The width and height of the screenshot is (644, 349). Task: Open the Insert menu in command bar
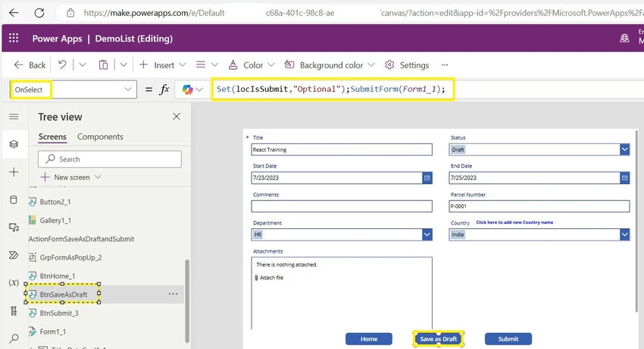tap(163, 65)
